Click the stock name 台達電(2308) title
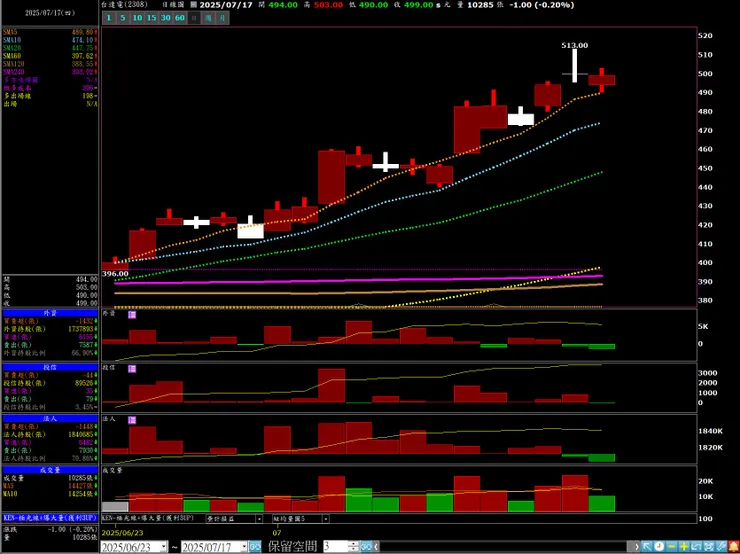Screen dimensions: 740x554 pos(125,5)
